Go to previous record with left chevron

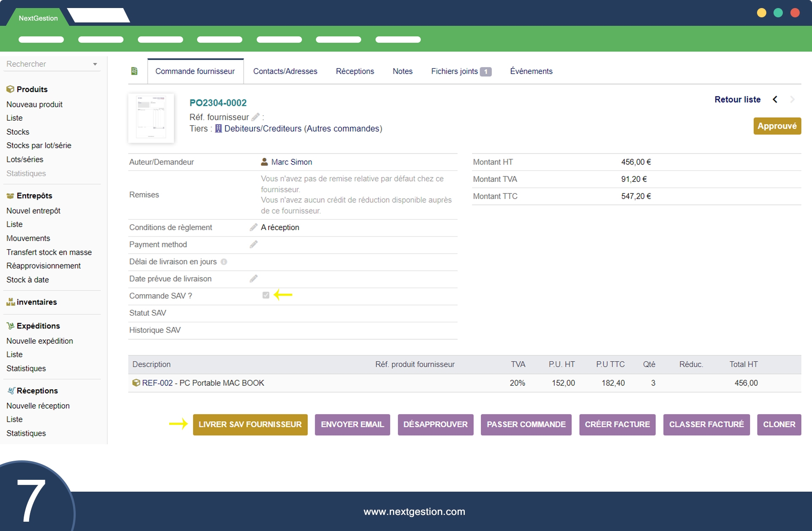[x=775, y=99]
